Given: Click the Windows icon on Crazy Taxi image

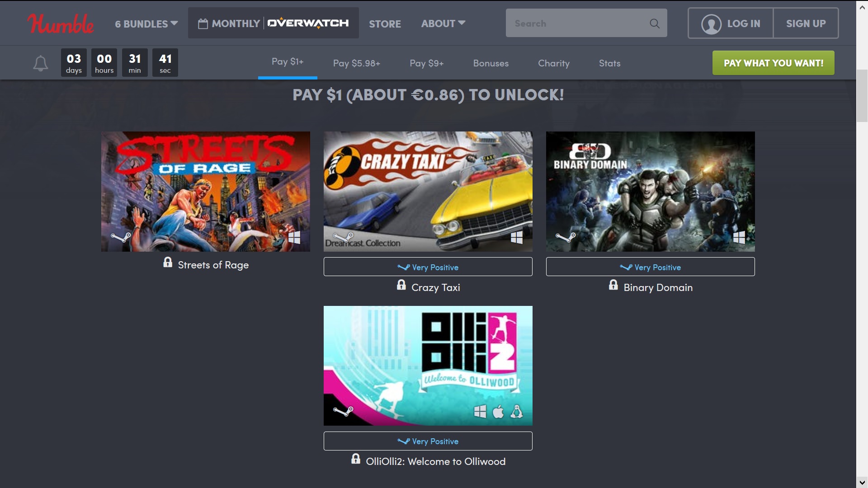Looking at the screenshot, I should 516,237.
